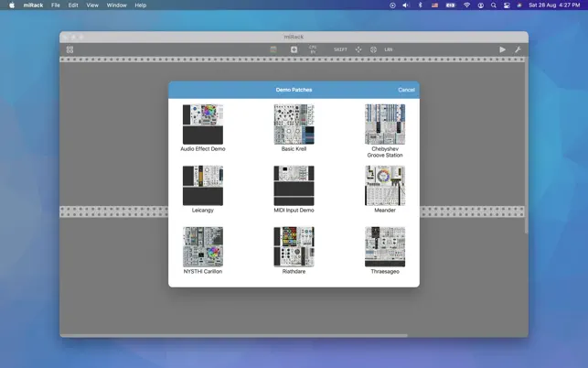Click the horizontal scrollbar of the rack
Viewport: 588px width, 368px height.
coord(233,335)
